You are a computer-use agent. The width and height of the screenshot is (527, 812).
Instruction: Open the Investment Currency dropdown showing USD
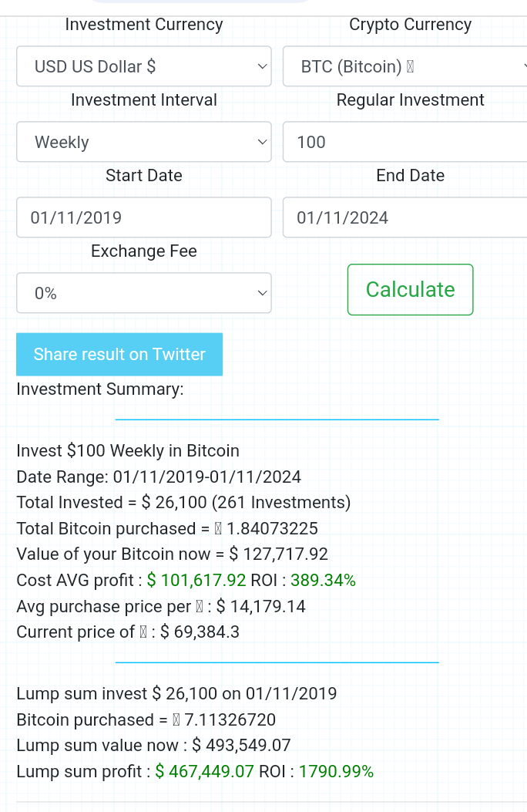pos(144,66)
